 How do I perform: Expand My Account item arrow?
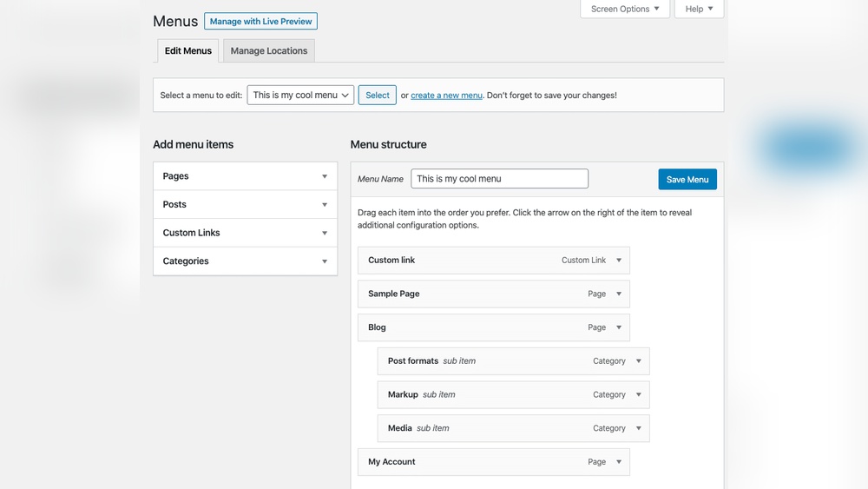click(619, 462)
